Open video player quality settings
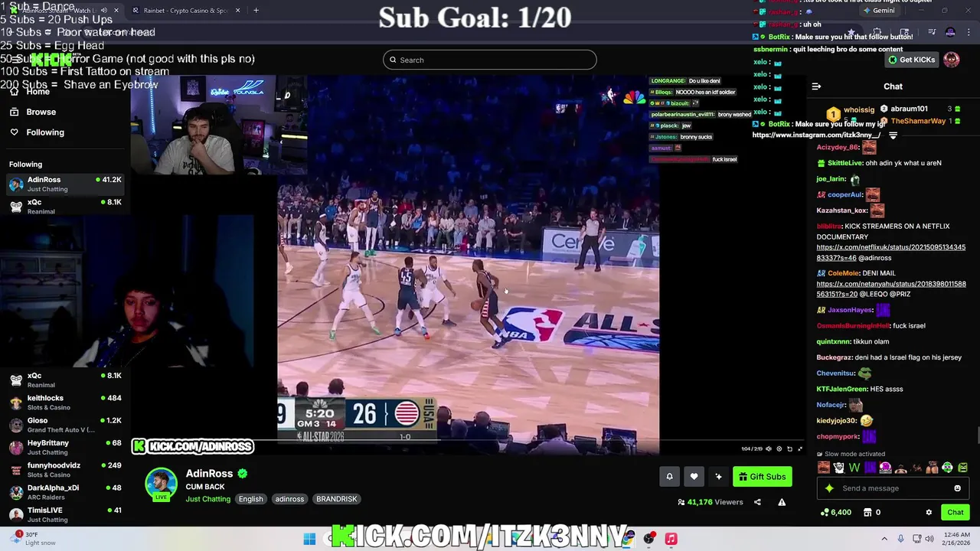Screen dimensions: 980x551 tap(779, 449)
